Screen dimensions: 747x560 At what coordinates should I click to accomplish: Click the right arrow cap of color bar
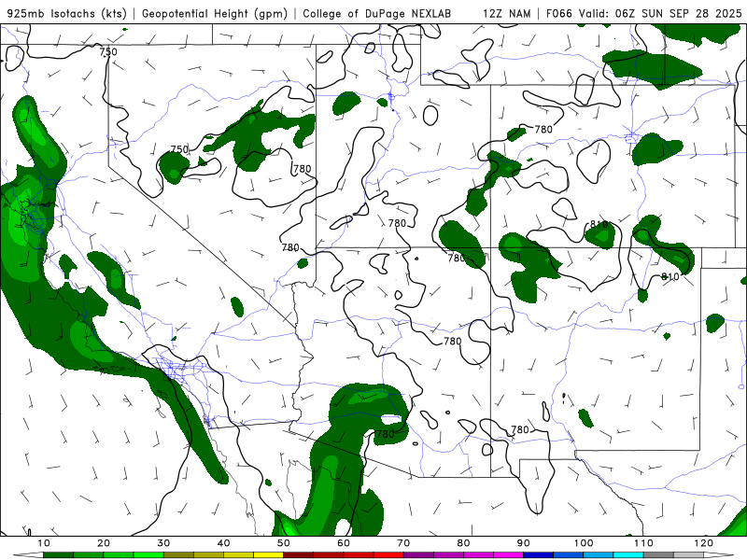718,555
